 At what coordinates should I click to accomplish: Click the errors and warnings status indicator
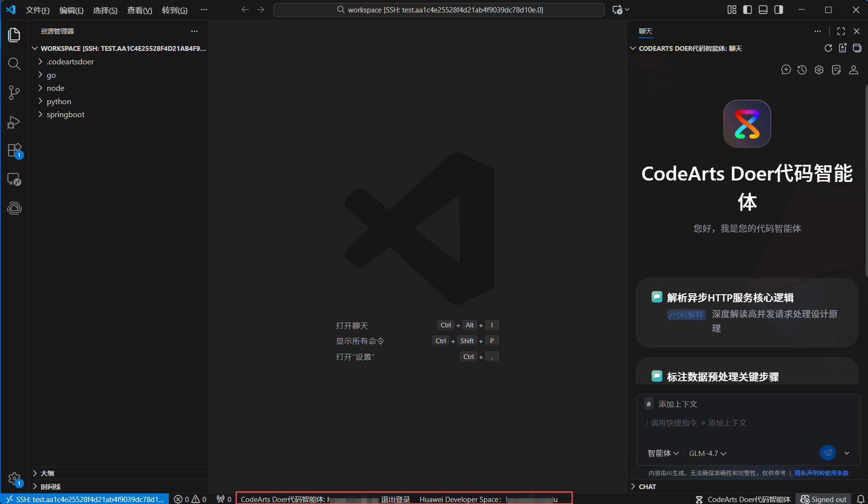190,499
